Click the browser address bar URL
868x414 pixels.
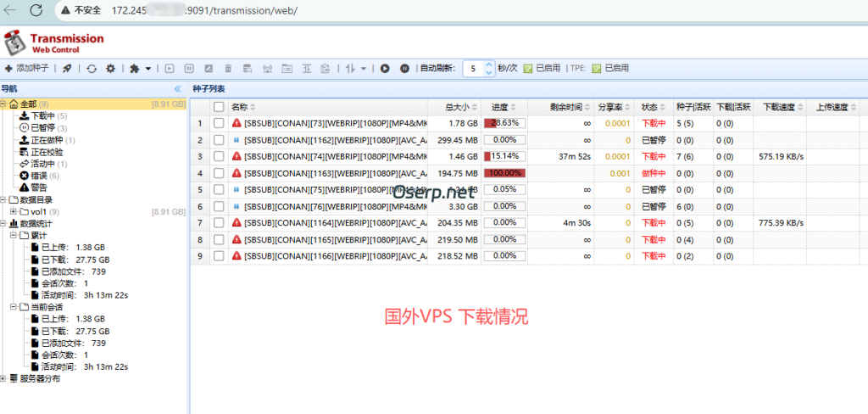coord(205,10)
